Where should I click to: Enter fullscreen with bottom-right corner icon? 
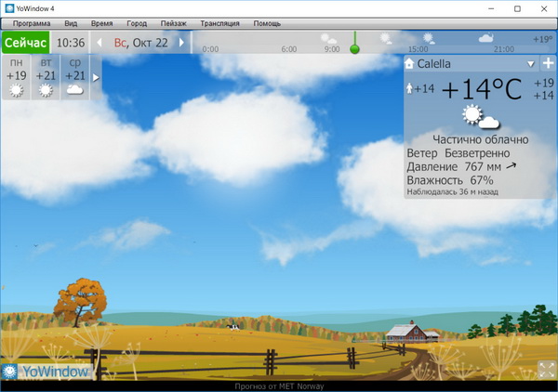point(546,370)
